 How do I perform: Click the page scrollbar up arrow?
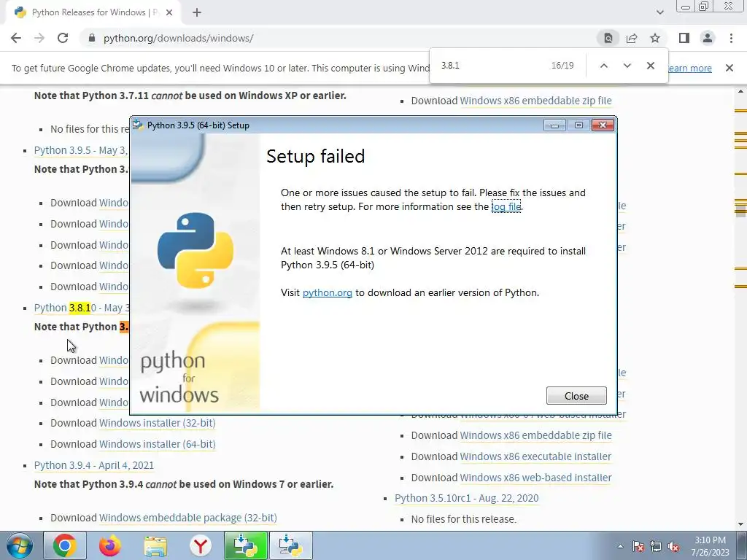tap(740, 91)
